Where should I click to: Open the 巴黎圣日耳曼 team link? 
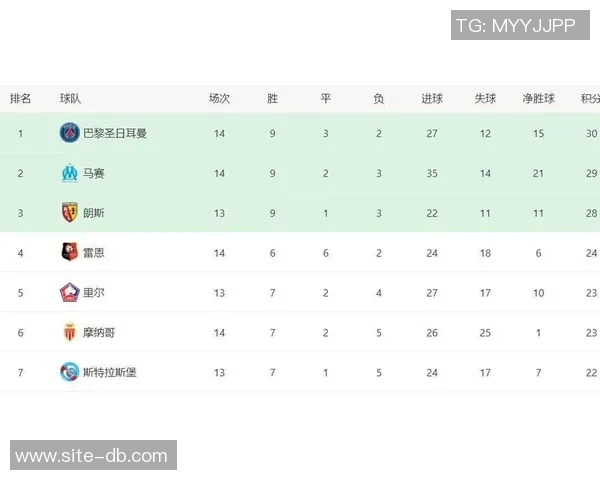tap(115, 133)
